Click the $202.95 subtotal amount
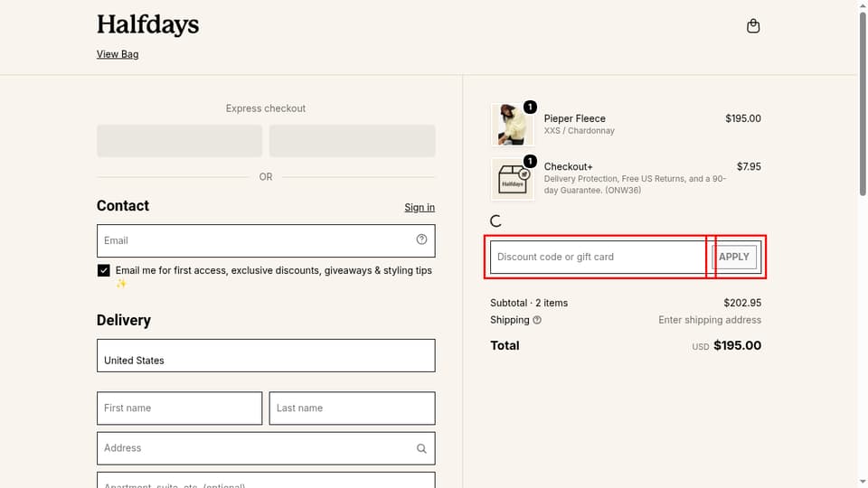Viewport: 868px width, 488px height. tap(742, 303)
